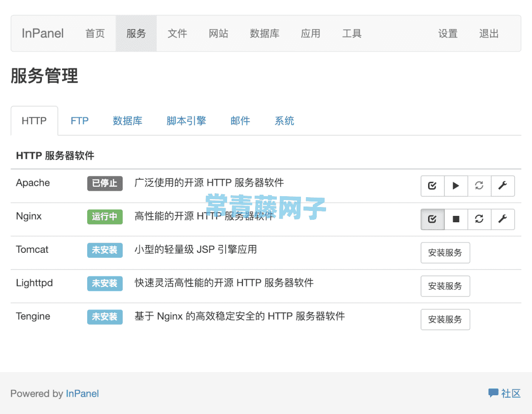This screenshot has height=414, width=532.
Task: Switch to the FTP tab
Action: pyautogui.click(x=79, y=120)
